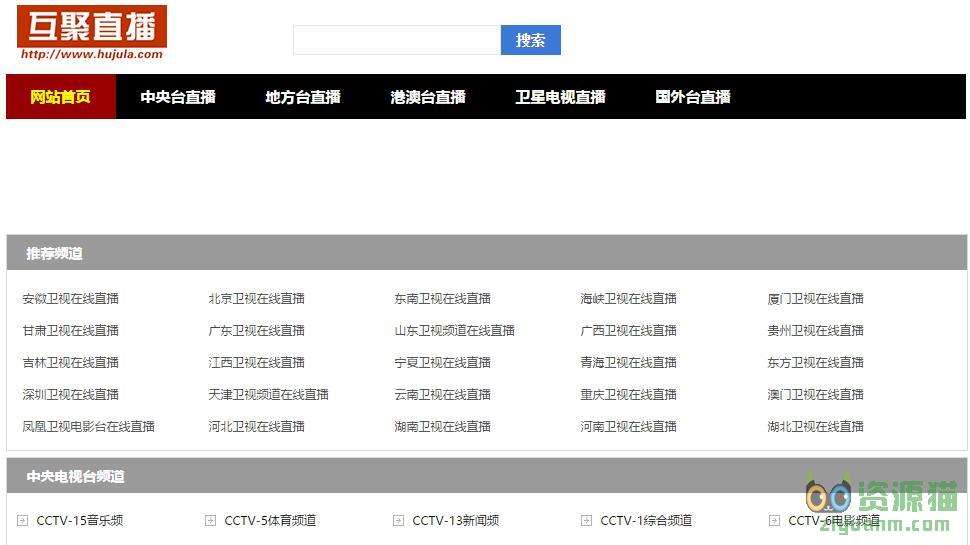Open 吉林卫视在线直播 link
The image size is (970, 545).
(x=71, y=363)
